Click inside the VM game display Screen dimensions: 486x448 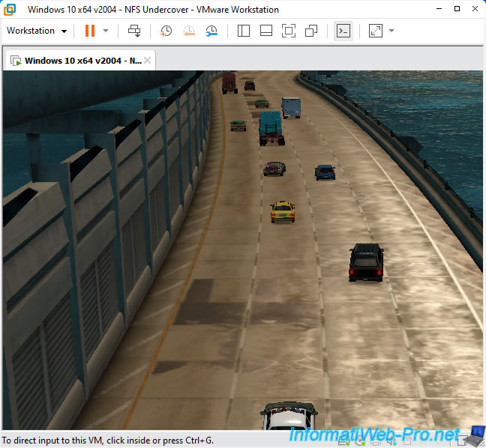click(x=243, y=250)
